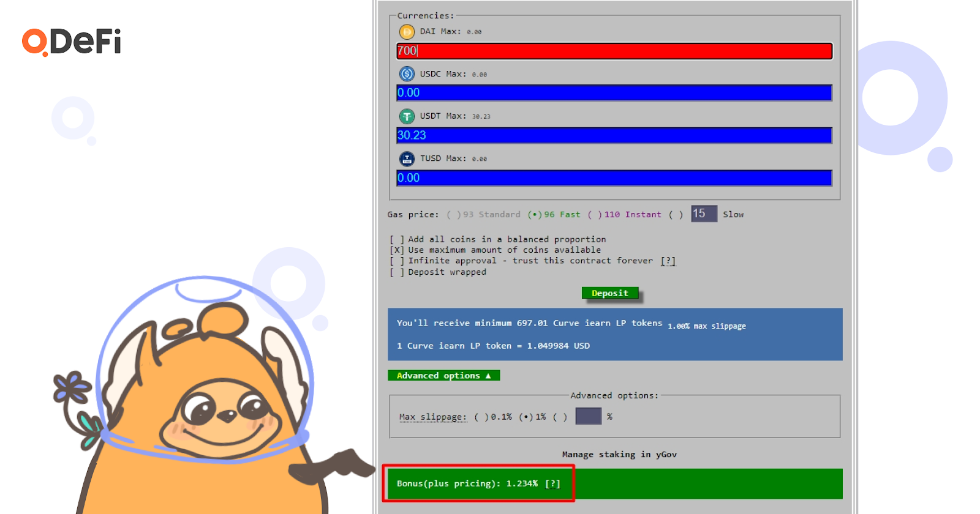The height and width of the screenshot is (514, 980).
Task: Click the DeFi logo
Action: point(72,42)
